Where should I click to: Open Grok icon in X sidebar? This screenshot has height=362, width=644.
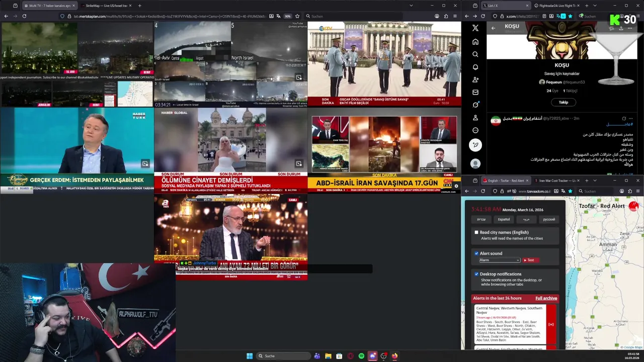click(475, 105)
